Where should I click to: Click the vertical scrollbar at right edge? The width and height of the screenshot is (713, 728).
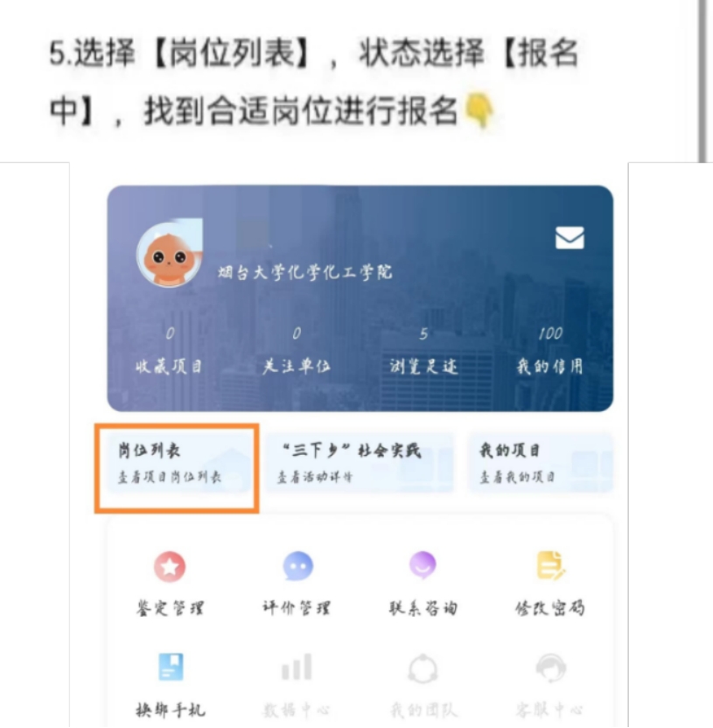click(x=703, y=81)
